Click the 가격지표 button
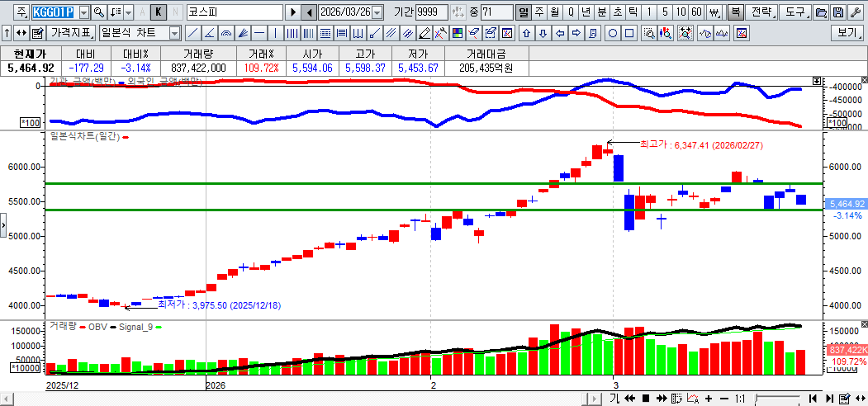This screenshot has height=406, width=868. coord(71,33)
